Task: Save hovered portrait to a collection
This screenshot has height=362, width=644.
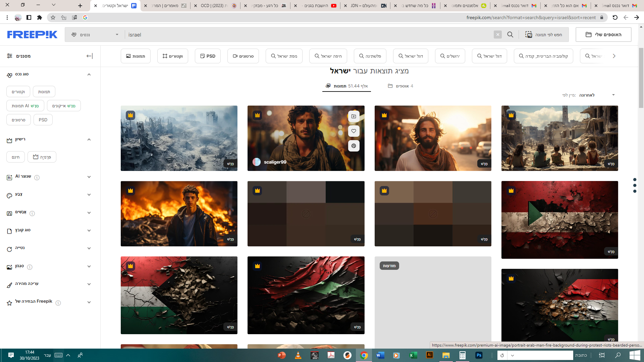Action: pyautogui.click(x=354, y=116)
